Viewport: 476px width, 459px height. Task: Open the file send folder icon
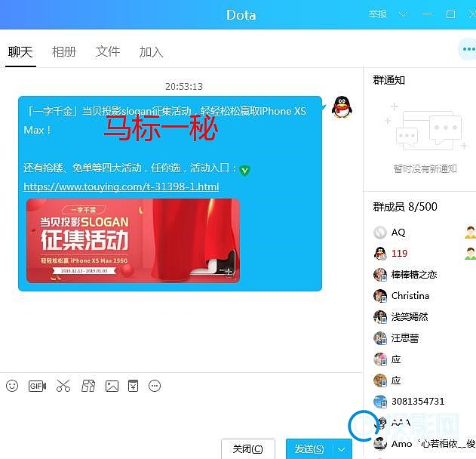point(88,386)
